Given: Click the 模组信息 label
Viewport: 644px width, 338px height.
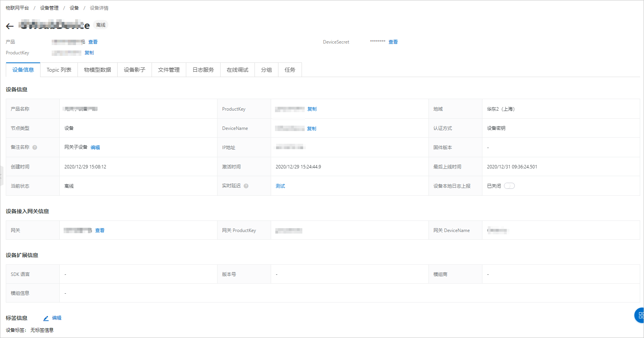Looking at the screenshot, I should (20, 293).
